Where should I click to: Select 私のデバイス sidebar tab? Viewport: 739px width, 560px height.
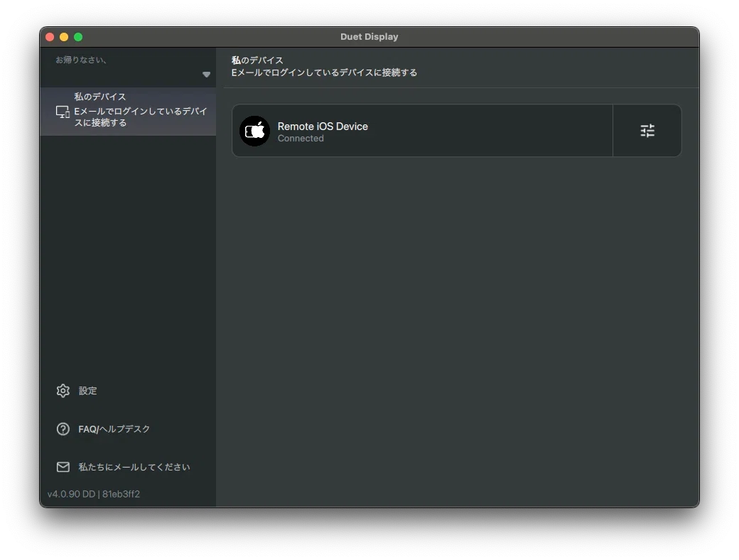(x=128, y=112)
